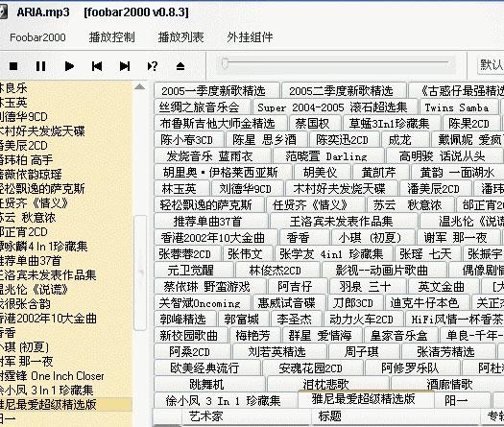Select the 黄凯芹 tab
The height and width of the screenshot is (427, 504).
[x=381, y=173]
